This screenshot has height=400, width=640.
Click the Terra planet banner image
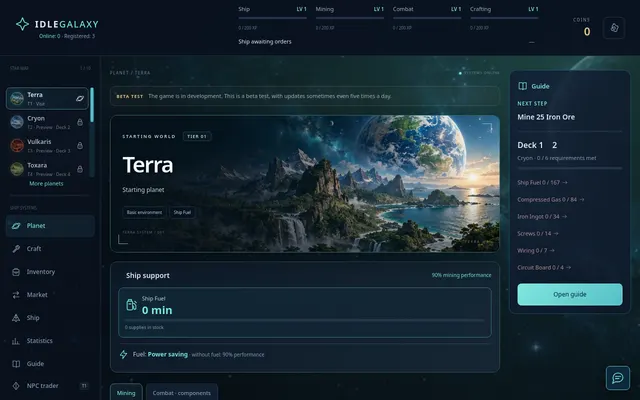pos(305,184)
